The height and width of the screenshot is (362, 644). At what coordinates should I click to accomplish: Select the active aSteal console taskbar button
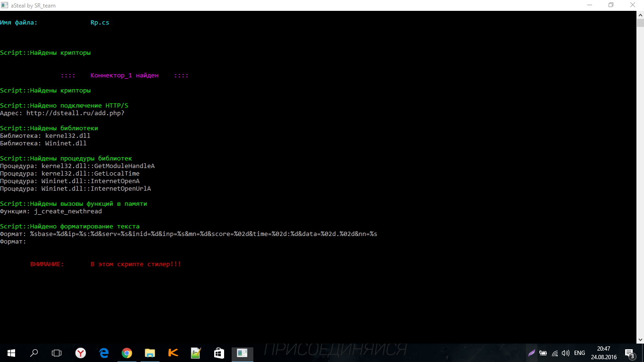pos(242,353)
